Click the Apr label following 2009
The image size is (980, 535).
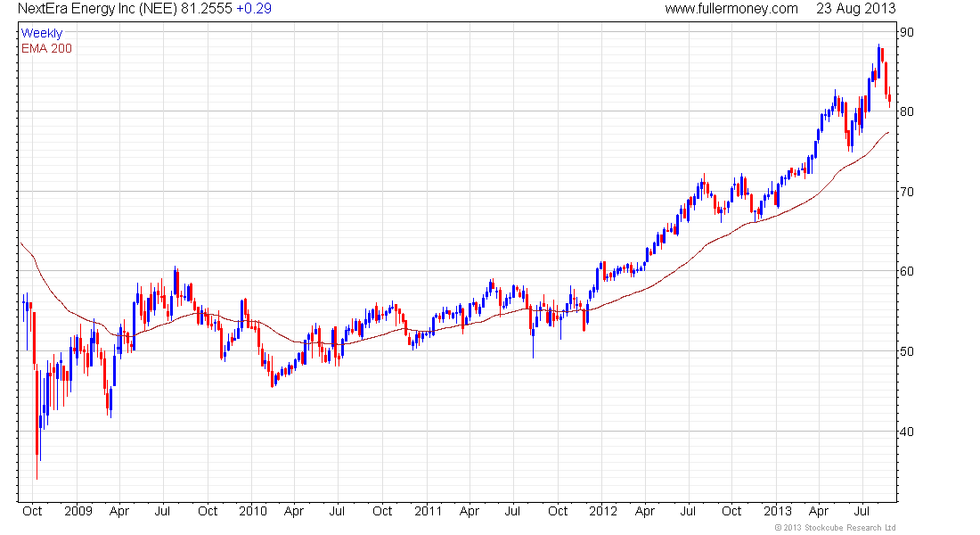click(119, 511)
